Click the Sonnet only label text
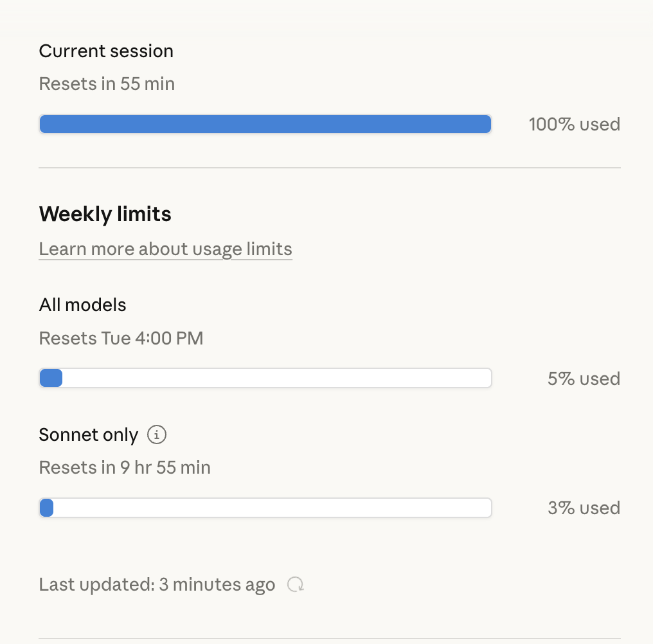The image size is (653, 644). point(88,435)
